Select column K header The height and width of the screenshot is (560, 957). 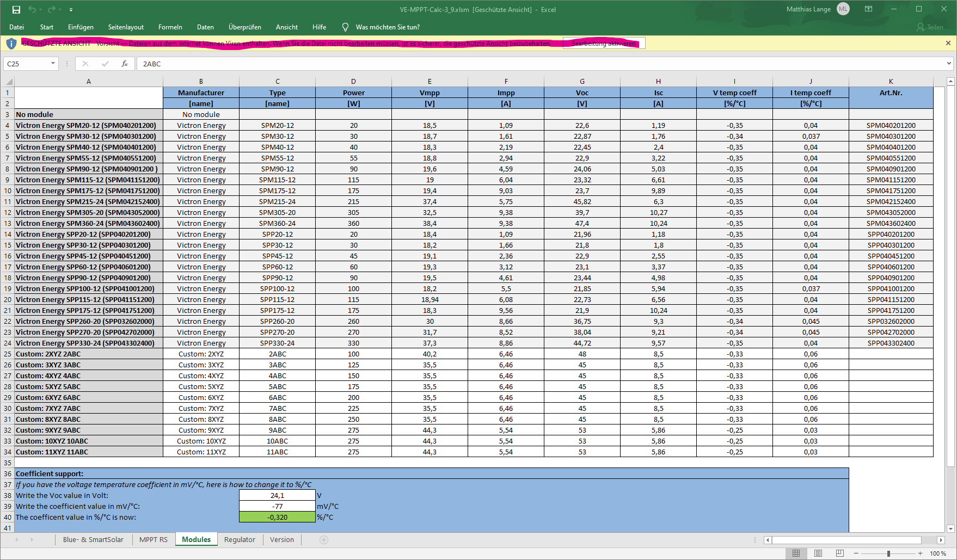pyautogui.click(x=891, y=81)
